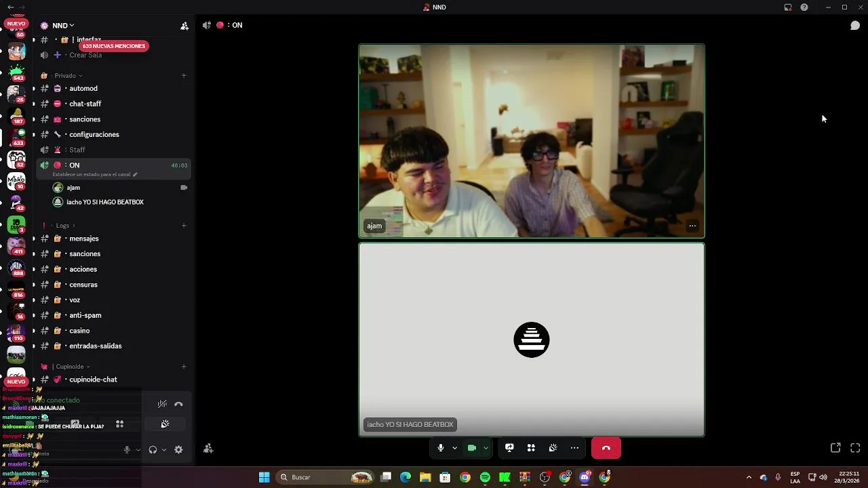Show the chat panel icon top right
The width and height of the screenshot is (868, 488).
pos(855,26)
